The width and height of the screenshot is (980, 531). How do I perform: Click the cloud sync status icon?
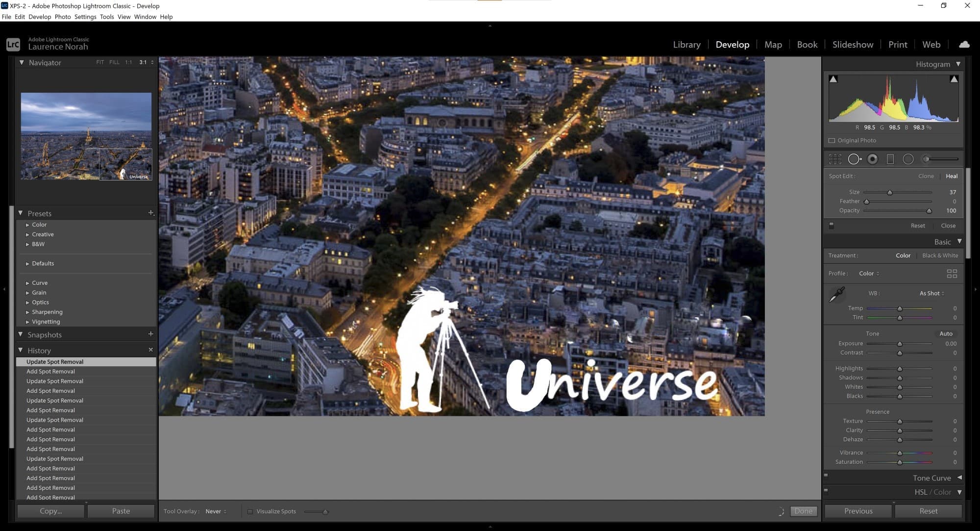point(964,45)
